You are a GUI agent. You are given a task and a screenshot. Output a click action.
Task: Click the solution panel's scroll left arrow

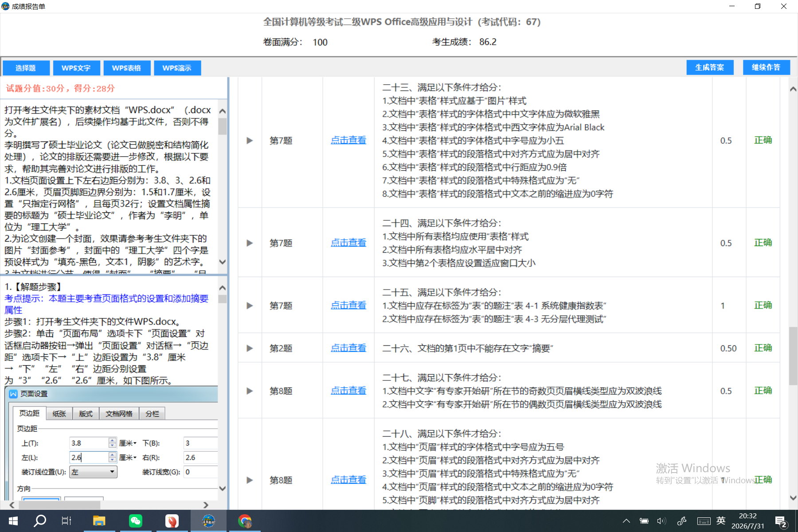[x=12, y=505]
